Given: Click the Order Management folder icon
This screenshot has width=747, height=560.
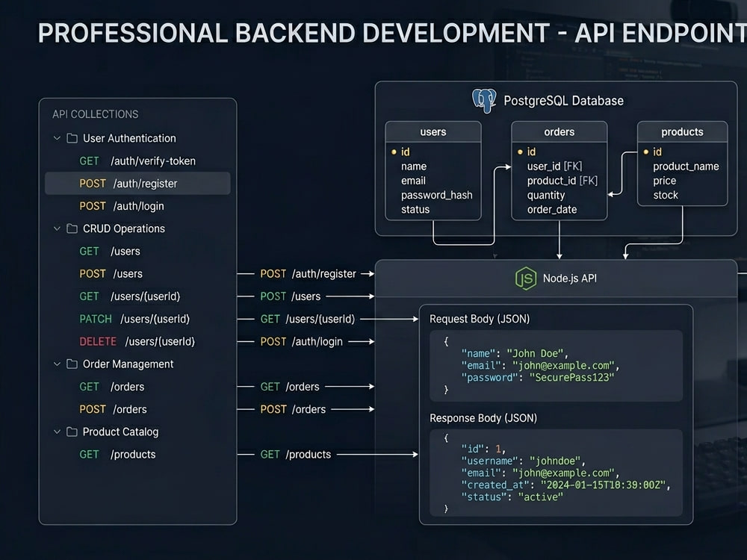Looking at the screenshot, I should [x=72, y=364].
